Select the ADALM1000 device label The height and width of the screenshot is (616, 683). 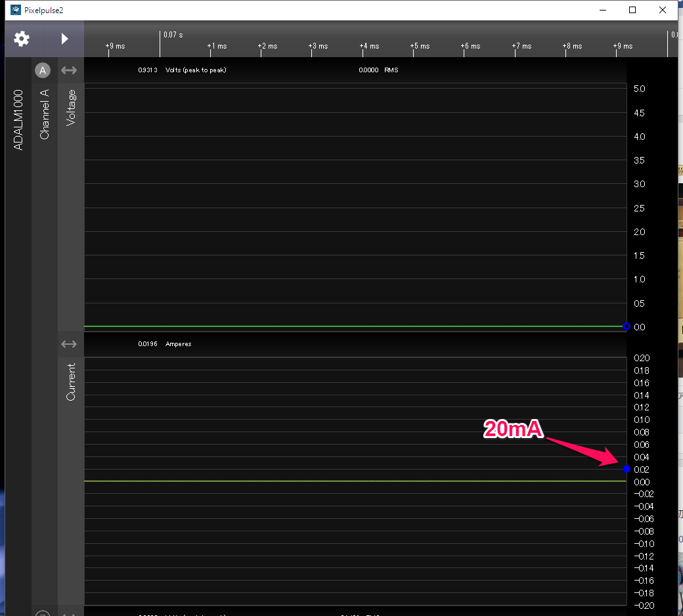[18, 120]
